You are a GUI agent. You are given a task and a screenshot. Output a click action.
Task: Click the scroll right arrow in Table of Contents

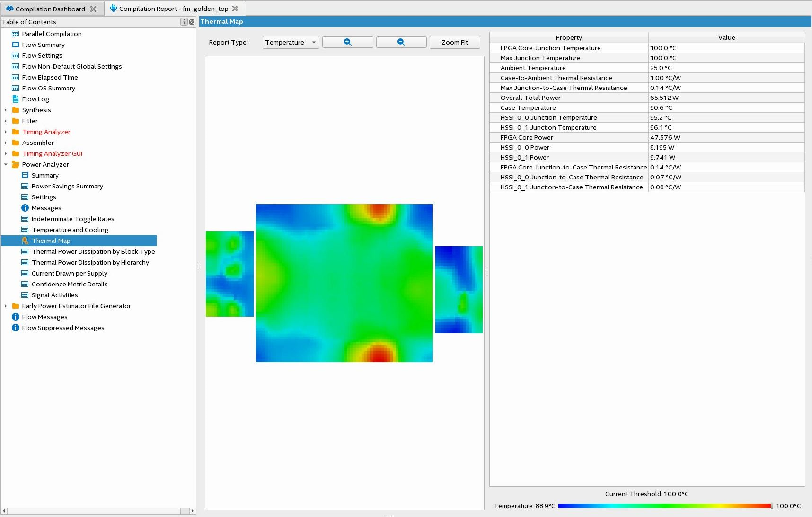192,511
